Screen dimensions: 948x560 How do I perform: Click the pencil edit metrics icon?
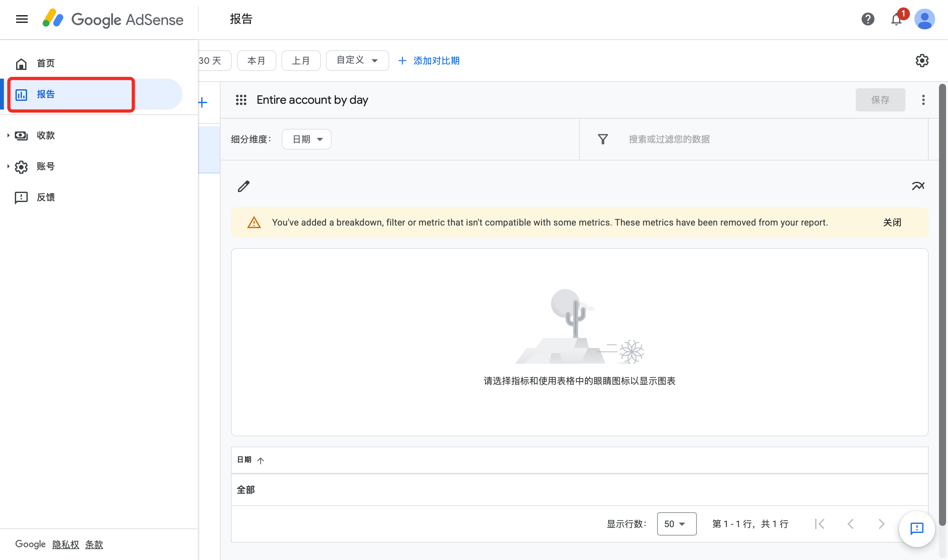click(243, 186)
